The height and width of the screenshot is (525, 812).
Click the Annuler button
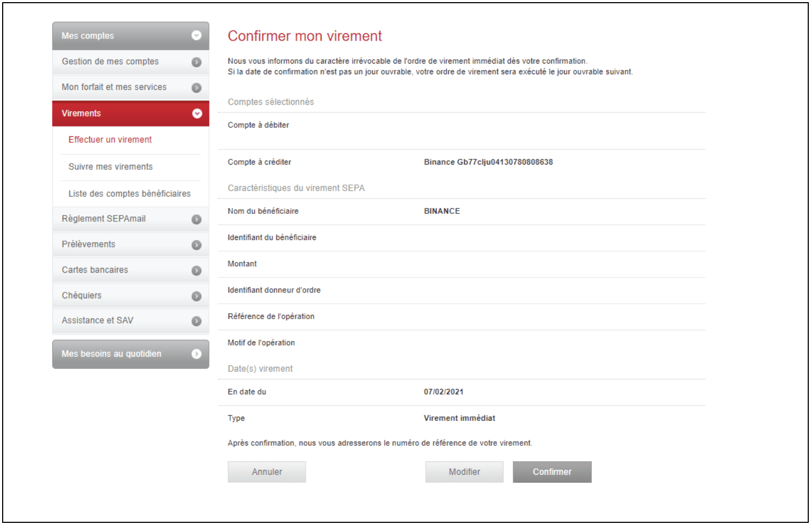267,472
